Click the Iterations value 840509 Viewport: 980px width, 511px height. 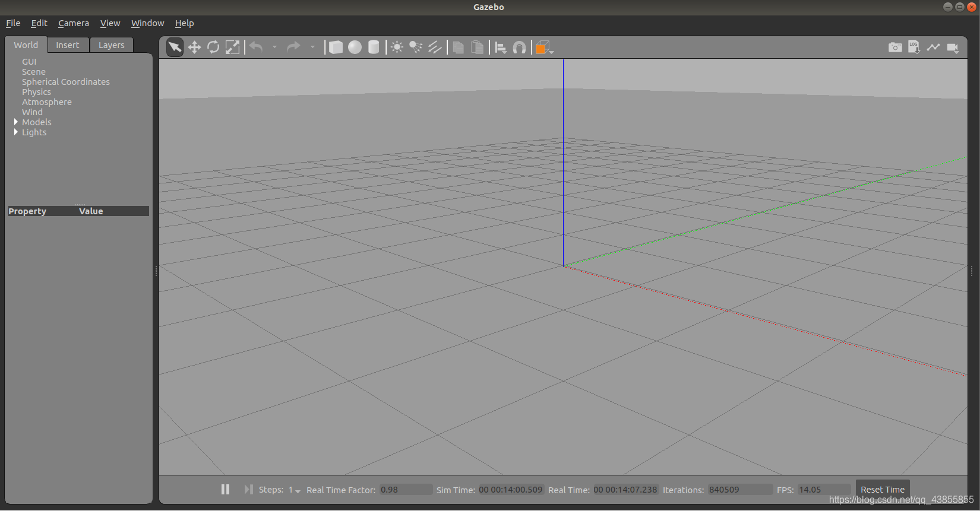tap(740, 490)
